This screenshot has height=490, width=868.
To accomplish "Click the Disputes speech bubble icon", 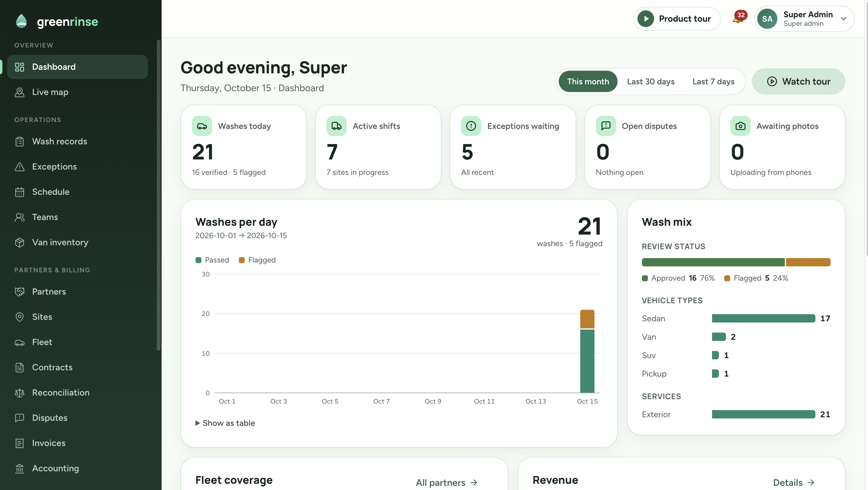I will coord(20,418).
